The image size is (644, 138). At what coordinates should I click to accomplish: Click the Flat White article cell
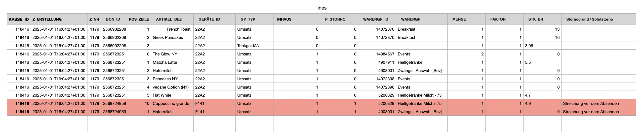click(x=162, y=95)
